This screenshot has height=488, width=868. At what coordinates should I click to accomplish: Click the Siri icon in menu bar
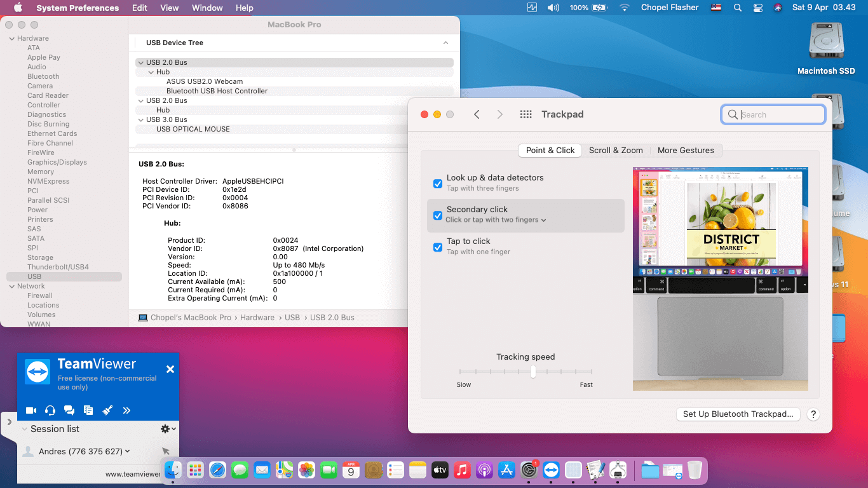[778, 8]
